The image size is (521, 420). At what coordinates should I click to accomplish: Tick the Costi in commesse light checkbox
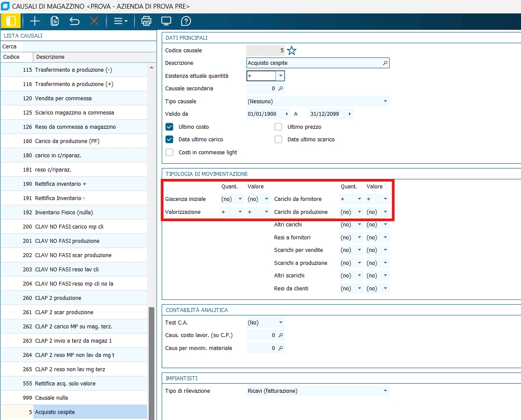(x=169, y=153)
